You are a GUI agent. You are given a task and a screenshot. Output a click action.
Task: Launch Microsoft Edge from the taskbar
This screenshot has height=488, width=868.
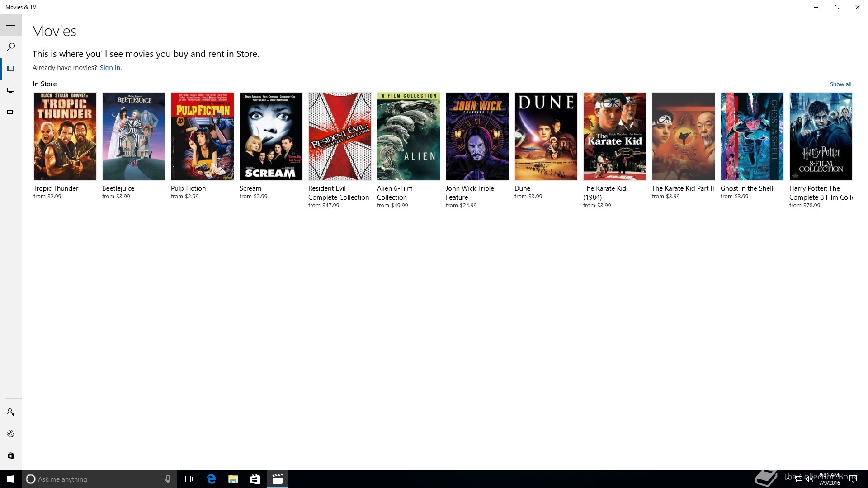coord(211,479)
